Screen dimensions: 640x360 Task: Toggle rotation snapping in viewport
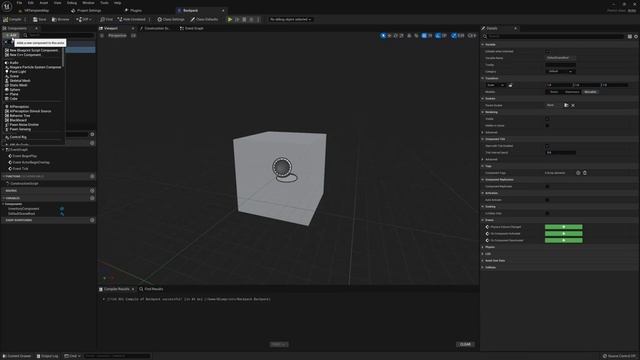(x=438, y=36)
